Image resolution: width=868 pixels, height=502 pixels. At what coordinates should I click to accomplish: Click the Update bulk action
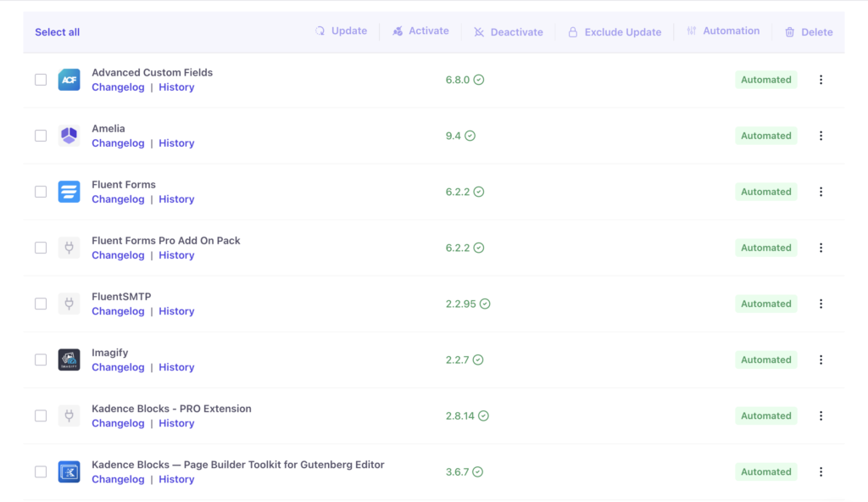click(341, 31)
